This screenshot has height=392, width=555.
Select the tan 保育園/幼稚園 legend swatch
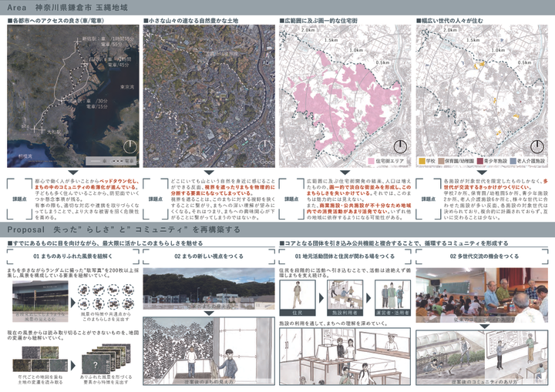click(441, 161)
